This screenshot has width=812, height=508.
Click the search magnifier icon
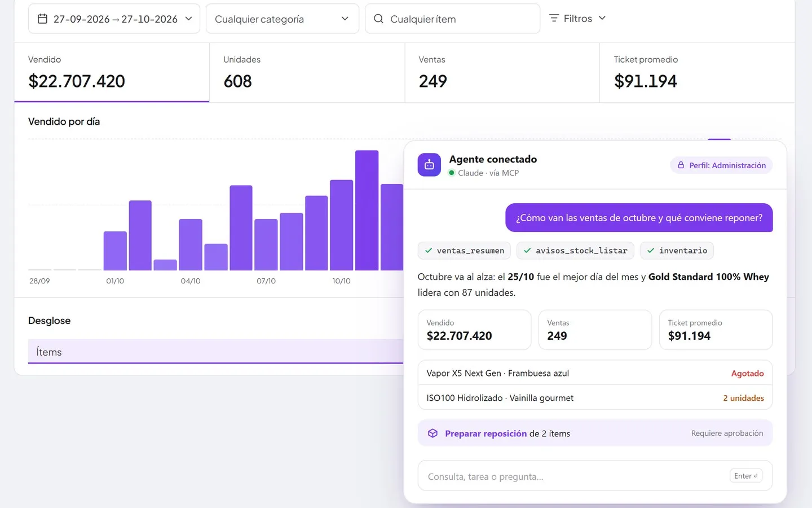click(x=379, y=19)
